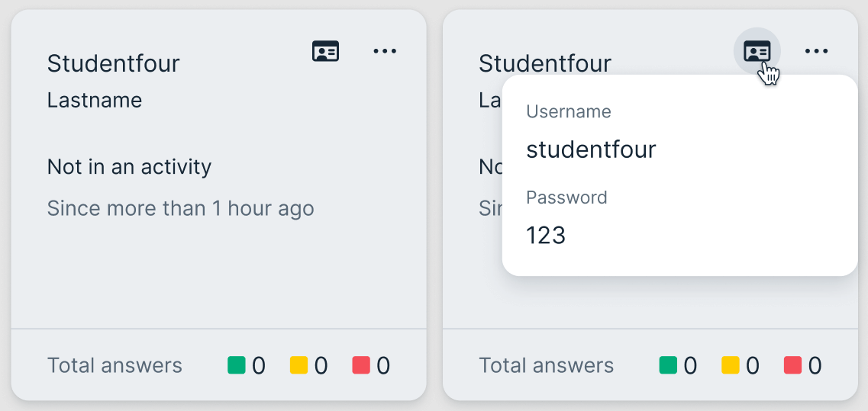Click Lastname text on left card
The height and width of the screenshot is (411, 868).
click(x=95, y=100)
